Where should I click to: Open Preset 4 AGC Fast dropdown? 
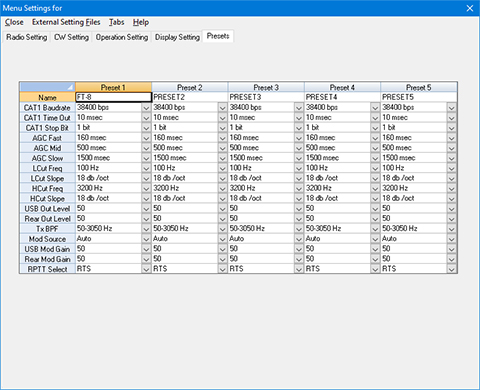[x=375, y=138]
